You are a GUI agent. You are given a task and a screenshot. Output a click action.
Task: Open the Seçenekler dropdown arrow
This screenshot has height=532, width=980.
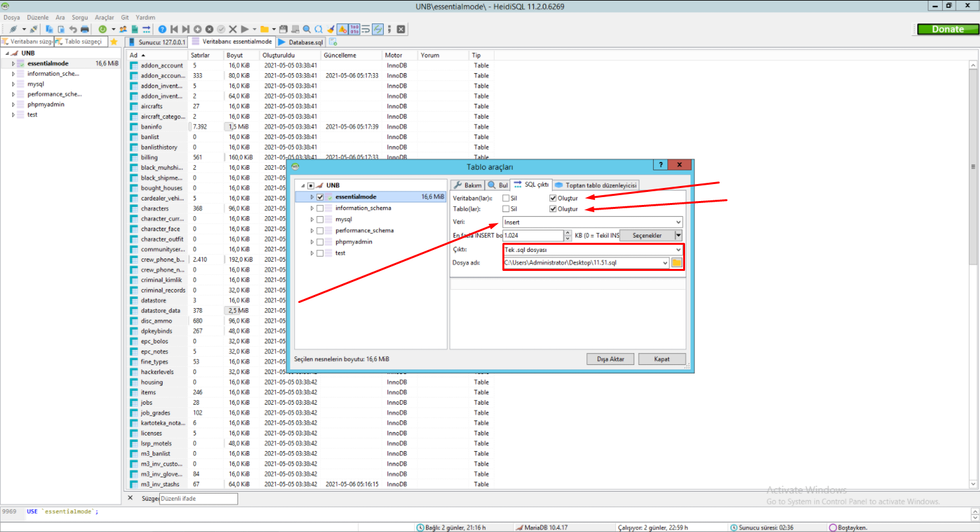click(x=679, y=235)
